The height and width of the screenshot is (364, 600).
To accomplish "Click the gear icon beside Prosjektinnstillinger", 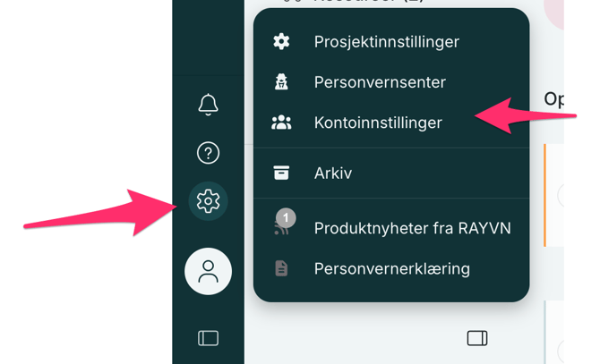I will click(x=281, y=41).
